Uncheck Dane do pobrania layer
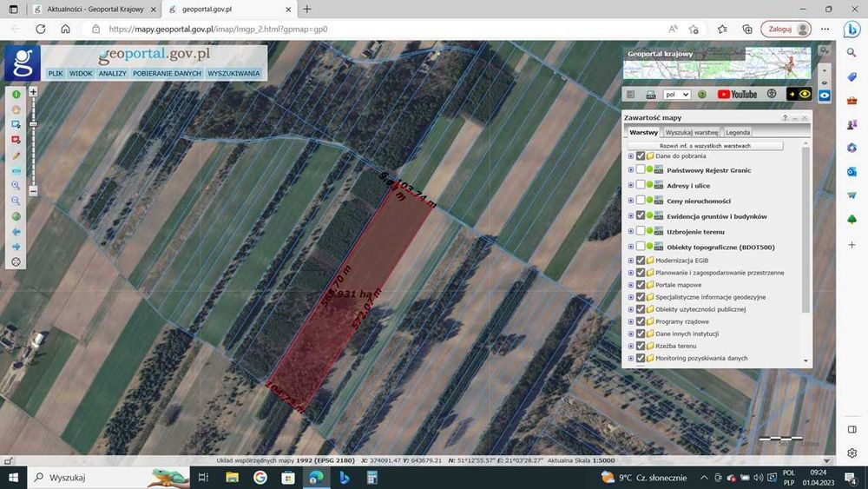Image resolution: width=868 pixels, height=489 pixels. (x=641, y=156)
